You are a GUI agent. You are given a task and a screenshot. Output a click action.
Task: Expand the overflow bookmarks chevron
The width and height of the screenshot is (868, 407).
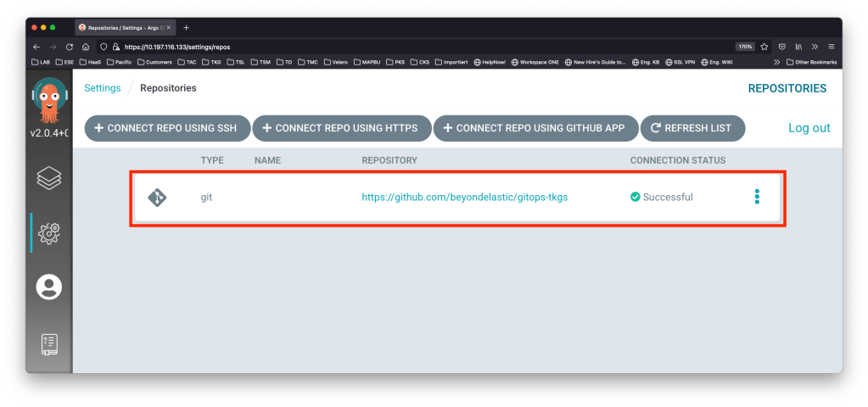click(x=776, y=62)
